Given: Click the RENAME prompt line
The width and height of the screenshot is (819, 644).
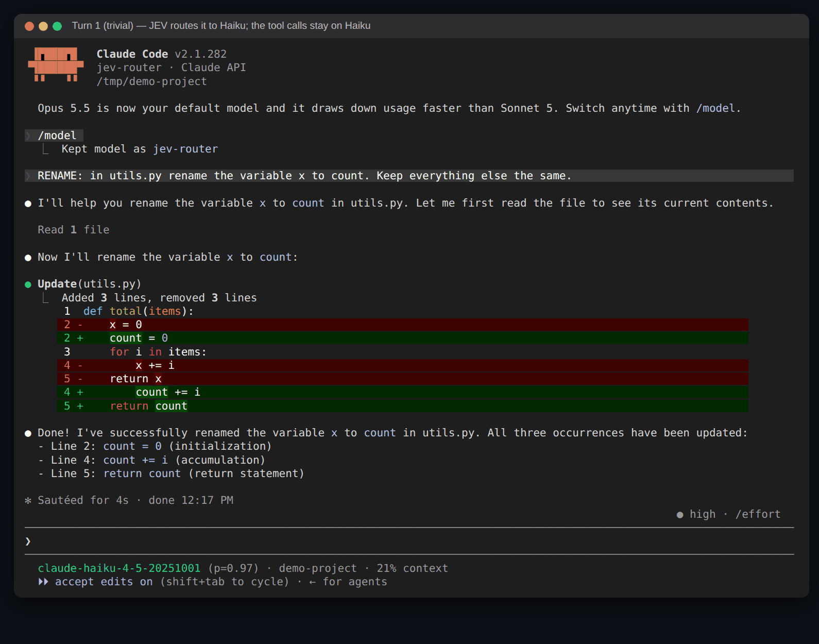Looking at the screenshot, I should [x=409, y=176].
